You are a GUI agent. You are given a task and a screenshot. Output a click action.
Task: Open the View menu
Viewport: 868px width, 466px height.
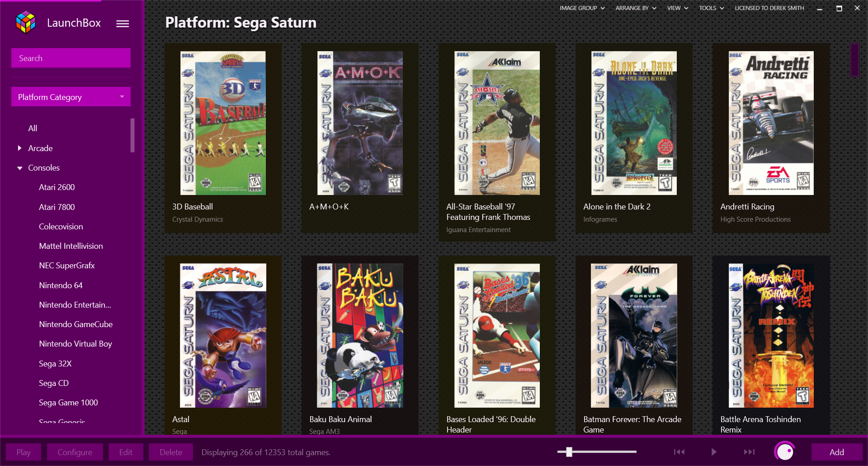pyautogui.click(x=678, y=8)
